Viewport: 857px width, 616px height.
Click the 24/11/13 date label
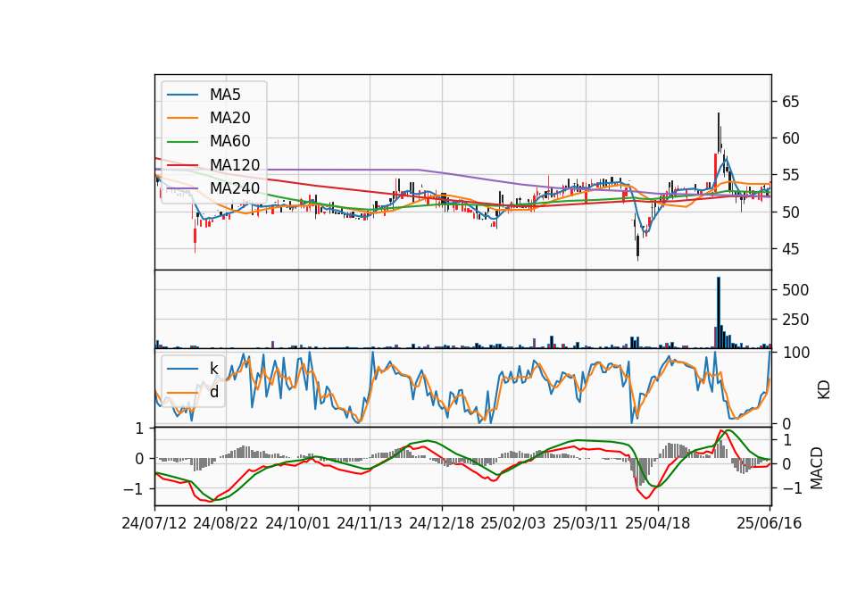coord(370,523)
